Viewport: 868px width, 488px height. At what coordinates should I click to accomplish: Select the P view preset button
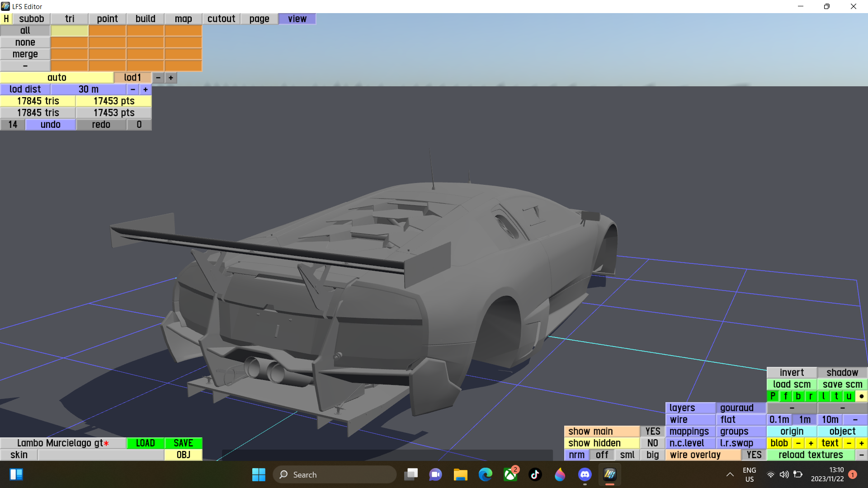coord(773,396)
